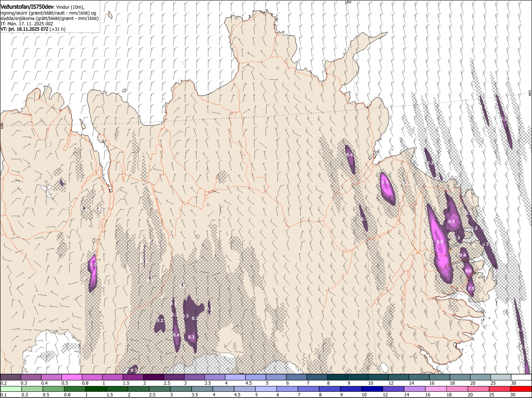Pick the darkest green 1–1.5 lower legend swatch
Image resolution: width=532 pixels, height=398 pixels.
(x=96, y=389)
